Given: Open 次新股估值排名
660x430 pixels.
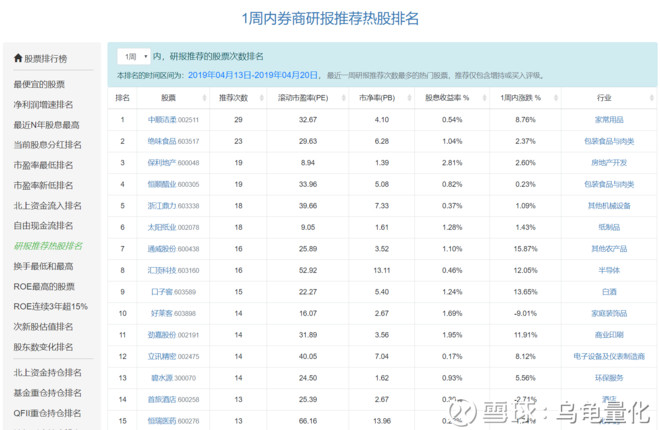Looking at the screenshot, I should click(43, 326).
